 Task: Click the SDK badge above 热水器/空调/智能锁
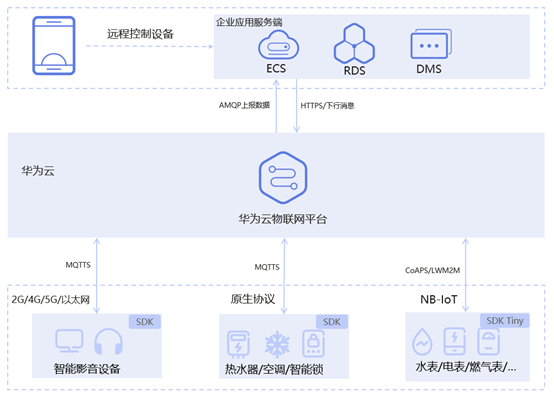332,322
